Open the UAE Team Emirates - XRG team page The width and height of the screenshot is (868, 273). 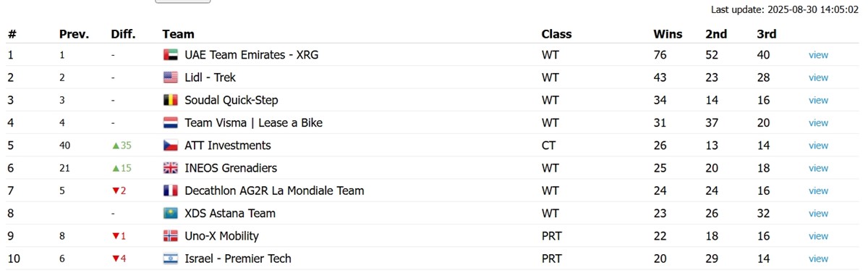[x=251, y=55]
